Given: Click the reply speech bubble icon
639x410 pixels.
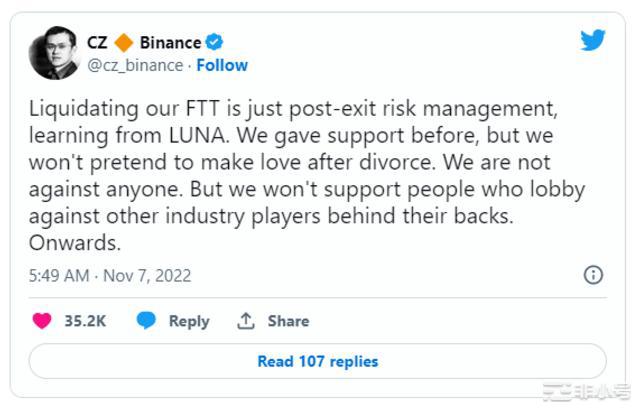Looking at the screenshot, I should (147, 321).
